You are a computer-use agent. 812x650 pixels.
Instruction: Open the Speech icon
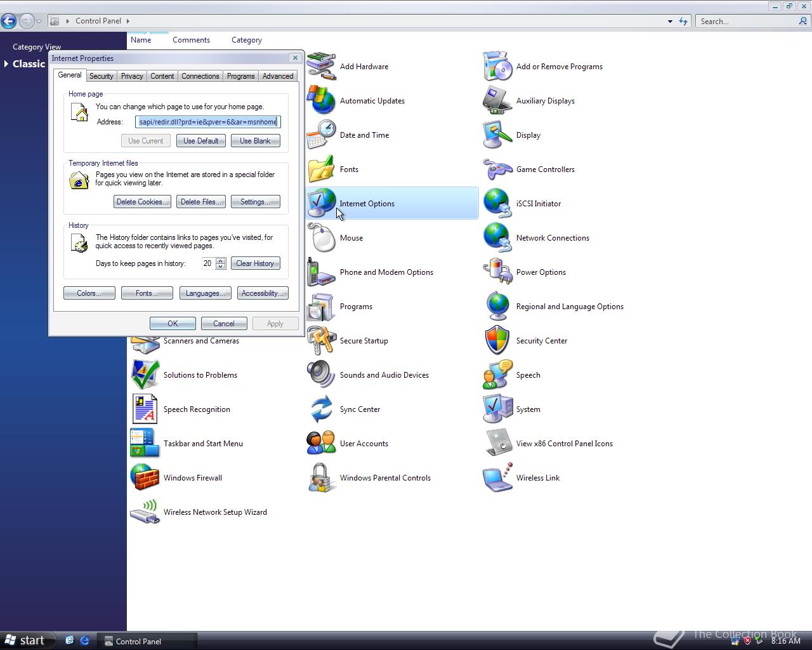(497, 375)
